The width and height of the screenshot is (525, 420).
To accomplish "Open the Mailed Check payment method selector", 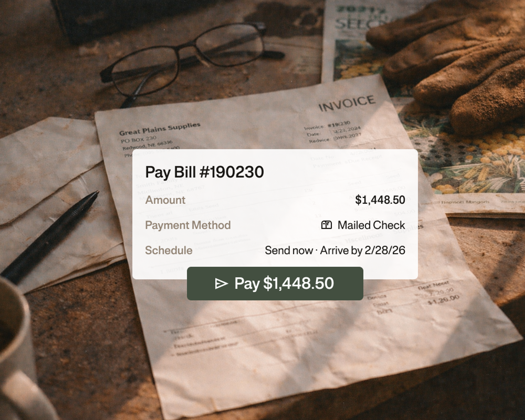I will [x=363, y=225].
